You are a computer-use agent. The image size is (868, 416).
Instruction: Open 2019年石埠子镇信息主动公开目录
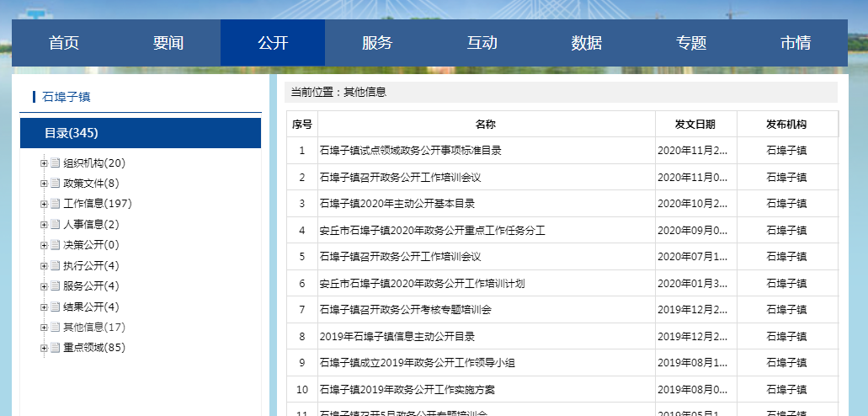tap(397, 336)
